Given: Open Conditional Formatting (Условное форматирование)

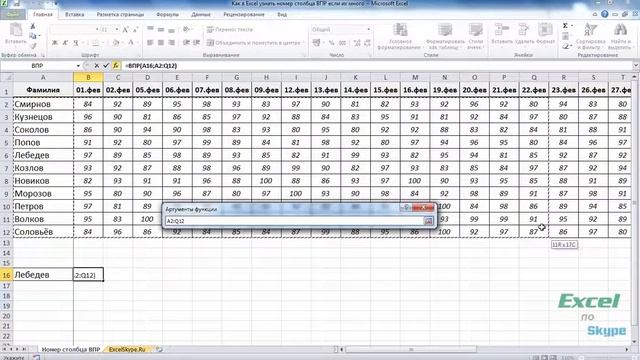Looking at the screenshot, I should coord(399,36).
